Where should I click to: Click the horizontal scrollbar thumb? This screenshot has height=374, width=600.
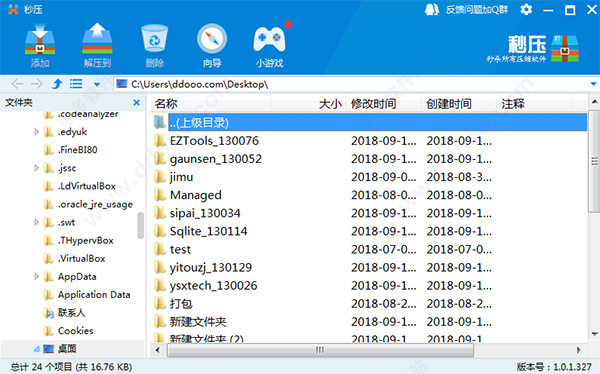click(320, 350)
